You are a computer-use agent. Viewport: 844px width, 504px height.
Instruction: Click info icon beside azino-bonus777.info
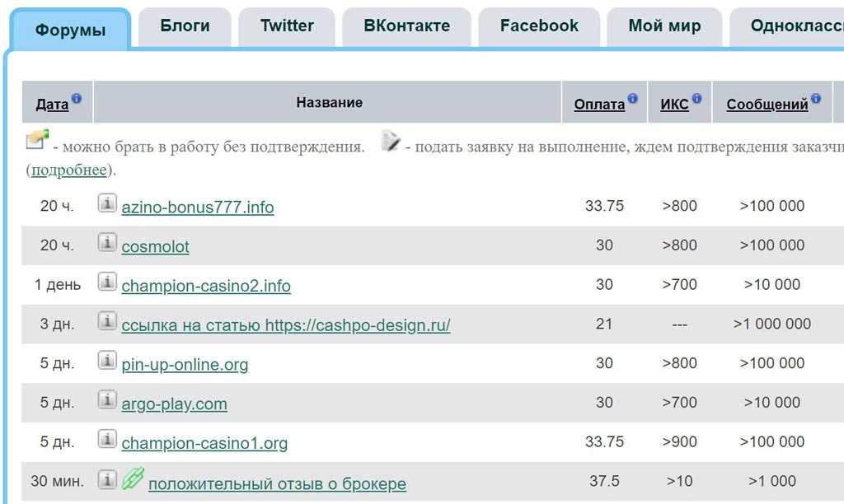click(x=107, y=203)
